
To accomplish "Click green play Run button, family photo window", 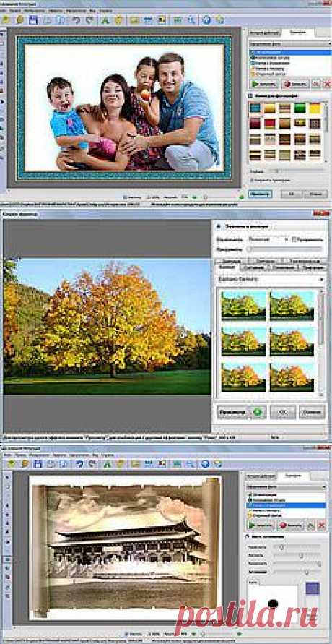I will pyautogui.click(x=264, y=84).
